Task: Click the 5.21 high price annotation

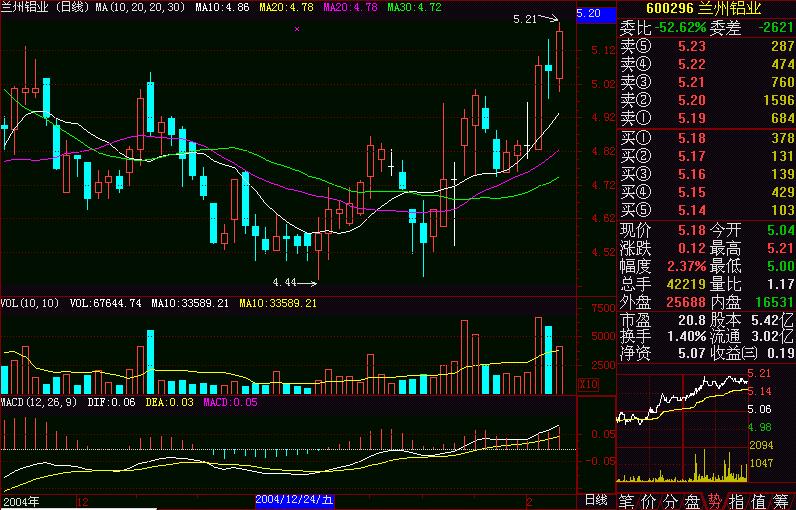Action: click(523, 18)
